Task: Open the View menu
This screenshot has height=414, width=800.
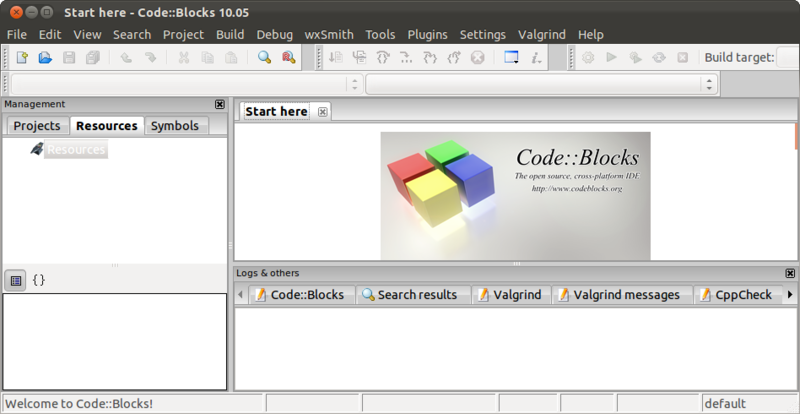Action: [x=87, y=35]
